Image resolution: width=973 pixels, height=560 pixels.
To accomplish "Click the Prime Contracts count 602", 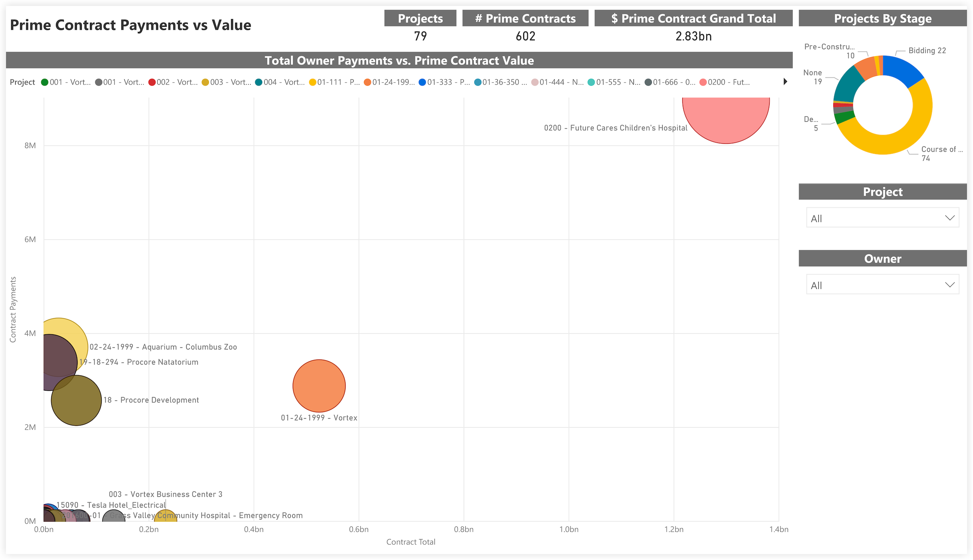I will coord(525,36).
